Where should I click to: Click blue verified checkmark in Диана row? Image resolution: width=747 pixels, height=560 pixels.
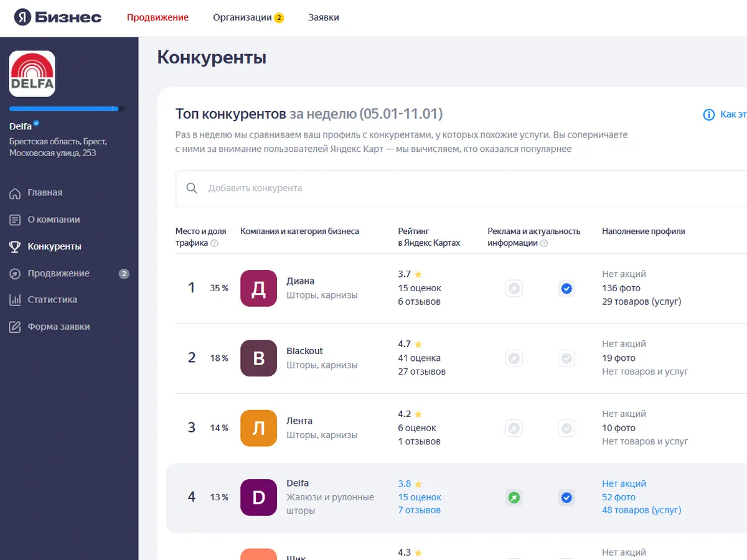[566, 288]
